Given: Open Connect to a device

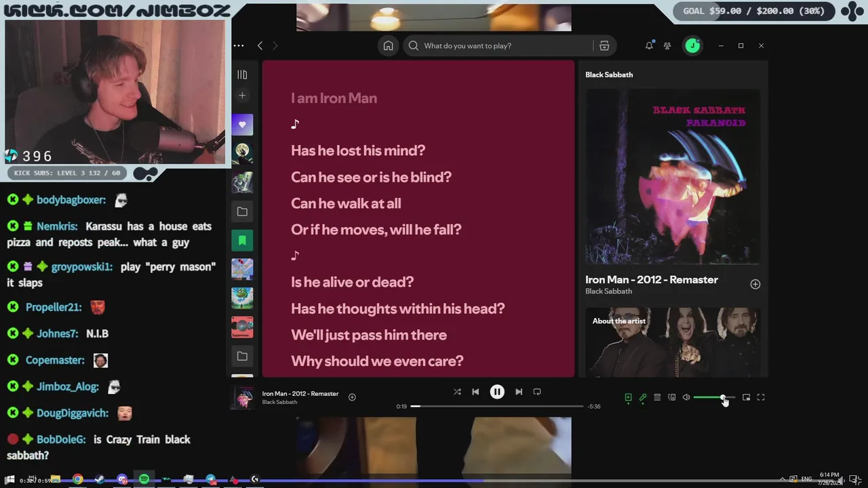Looking at the screenshot, I should click(x=672, y=398).
